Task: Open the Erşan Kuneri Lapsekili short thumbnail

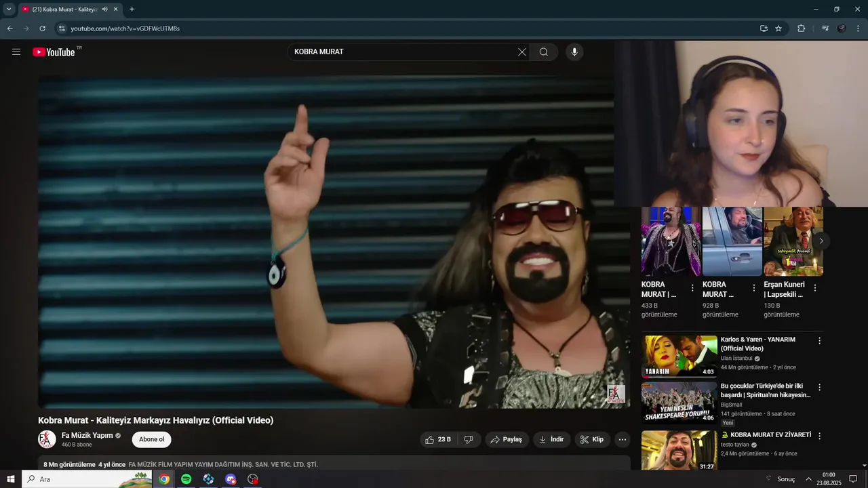Action: (x=793, y=241)
